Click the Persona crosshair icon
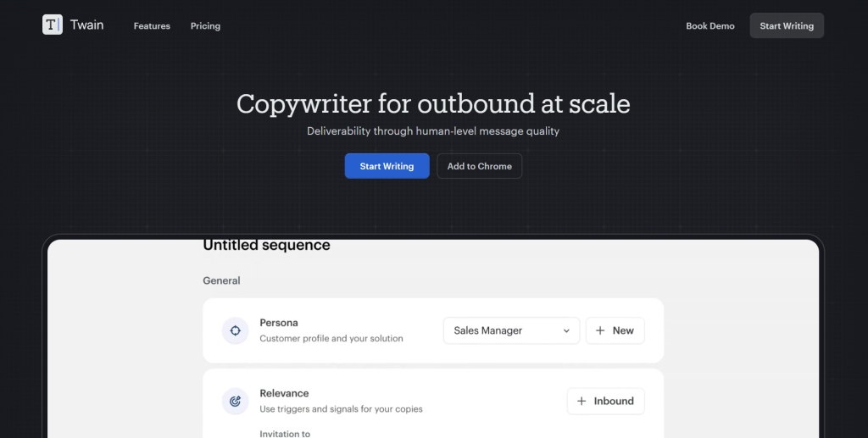This screenshot has height=438, width=868. 235,330
